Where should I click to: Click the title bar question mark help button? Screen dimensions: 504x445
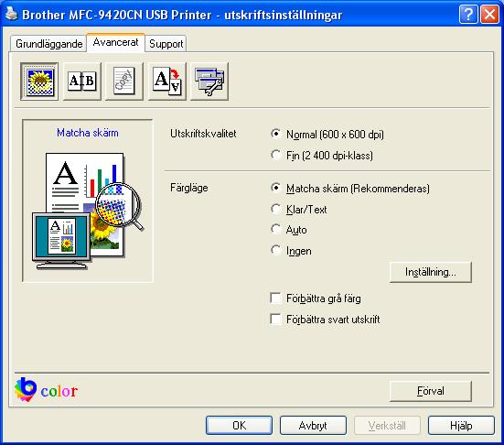468,15
